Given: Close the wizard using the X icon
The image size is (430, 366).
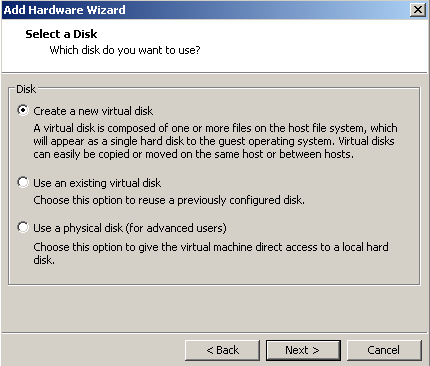Looking at the screenshot, I should click(x=418, y=10).
